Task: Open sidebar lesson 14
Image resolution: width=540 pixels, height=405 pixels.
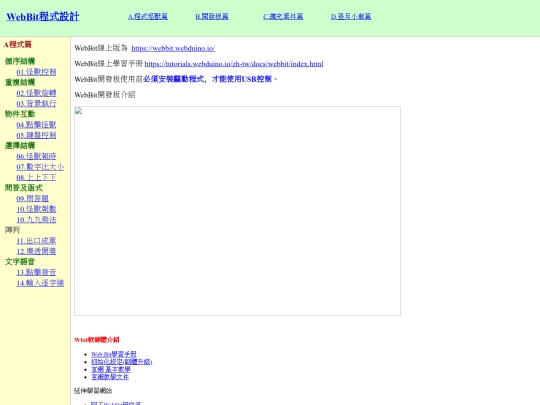Action: pyautogui.click(x=40, y=283)
